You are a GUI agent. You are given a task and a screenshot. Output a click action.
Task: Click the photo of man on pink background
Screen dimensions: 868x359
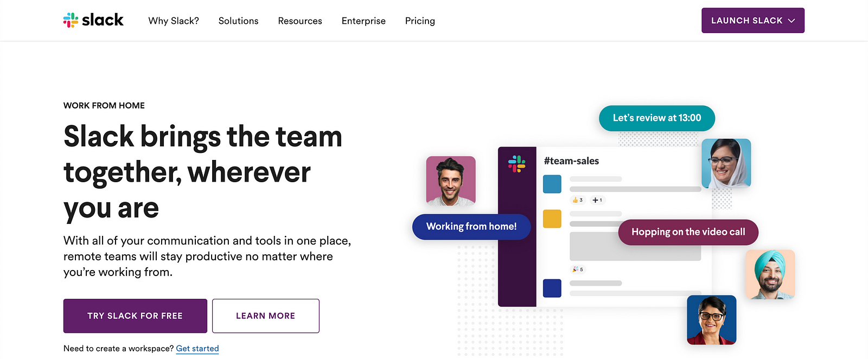point(451,181)
